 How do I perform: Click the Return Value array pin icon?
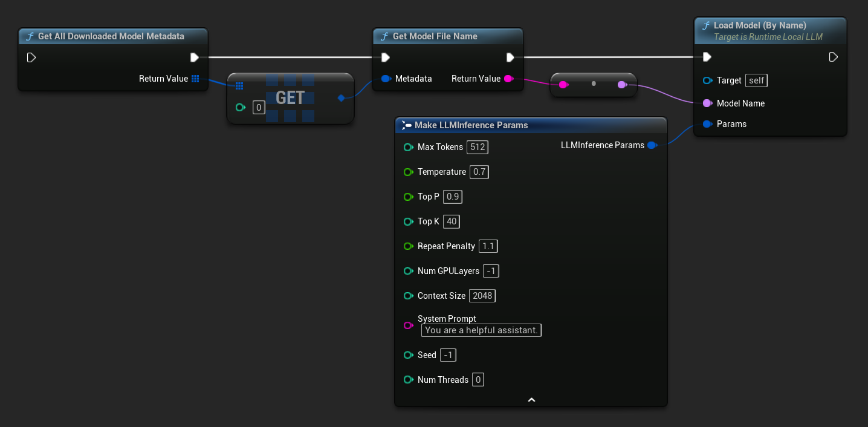point(195,79)
